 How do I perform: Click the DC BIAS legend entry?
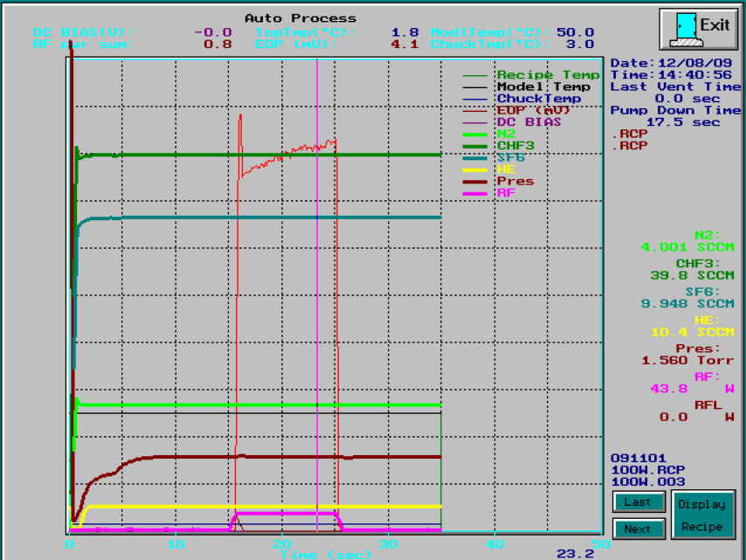(528, 122)
